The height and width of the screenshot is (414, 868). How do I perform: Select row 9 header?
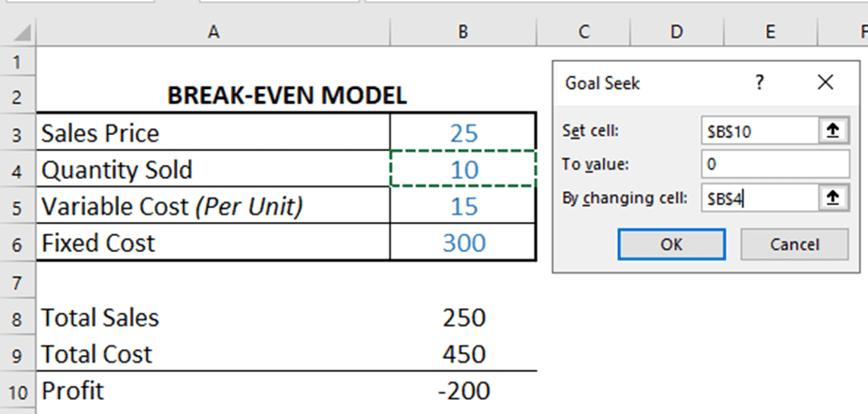click(17, 354)
